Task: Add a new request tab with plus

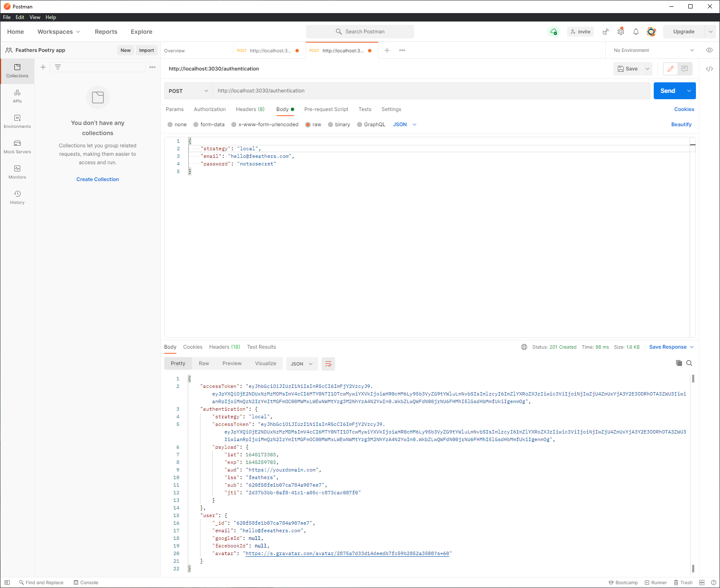Action: pyautogui.click(x=387, y=50)
